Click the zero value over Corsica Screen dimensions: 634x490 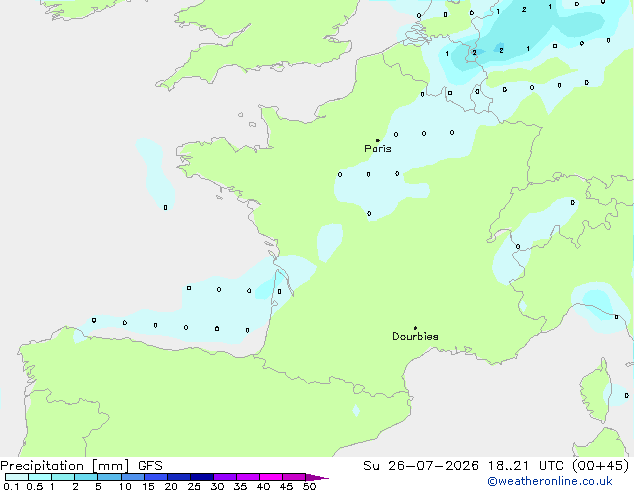coord(626,395)
